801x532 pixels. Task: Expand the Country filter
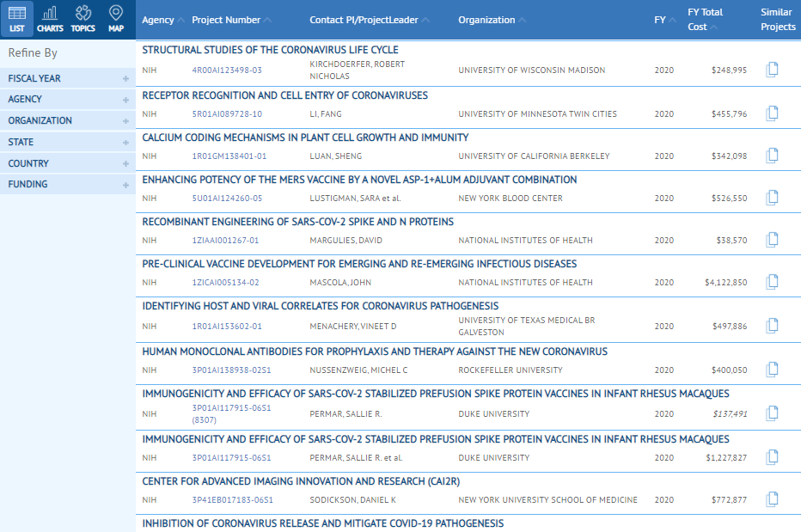(67, 163)
